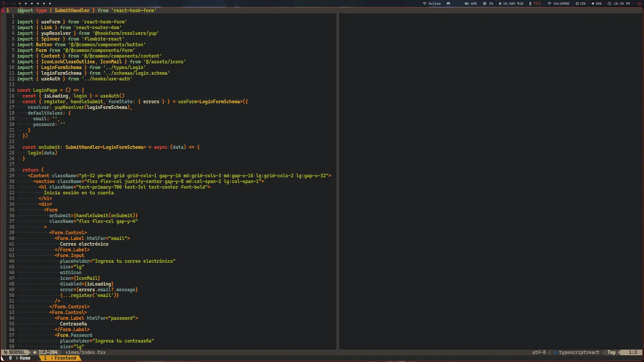
Task: Click Form.Password tag on line 57
Action: pyautogui.click(x=73, y=335)
